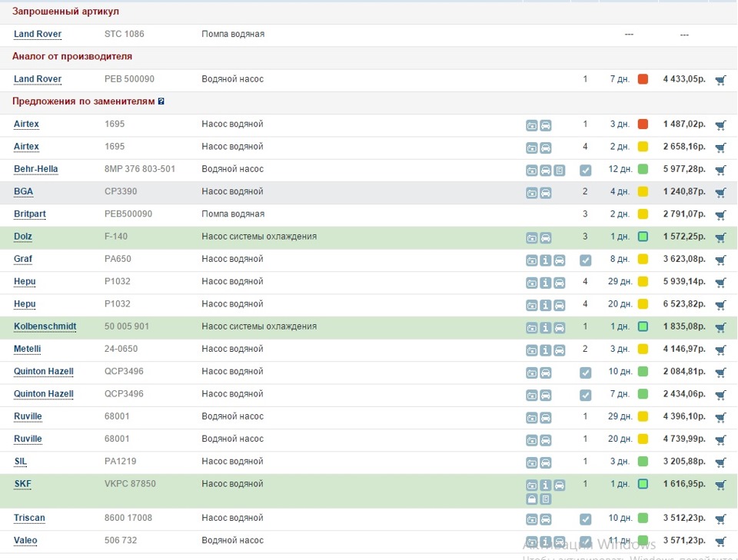Viewport: 738px width, 560px height.
Task: Click the red delivery indicator for Land Rover PEB 500090
Action: (x=643, y=79)
